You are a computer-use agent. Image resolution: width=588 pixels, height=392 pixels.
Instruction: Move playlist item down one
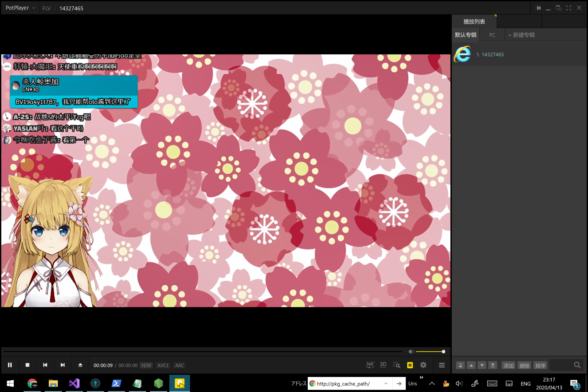point(482,365)
